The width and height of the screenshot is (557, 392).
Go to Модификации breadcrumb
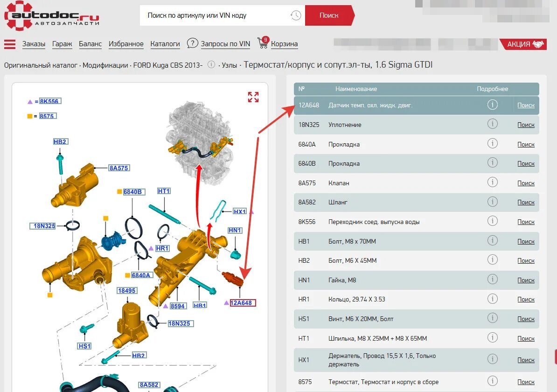coord(105,65)
